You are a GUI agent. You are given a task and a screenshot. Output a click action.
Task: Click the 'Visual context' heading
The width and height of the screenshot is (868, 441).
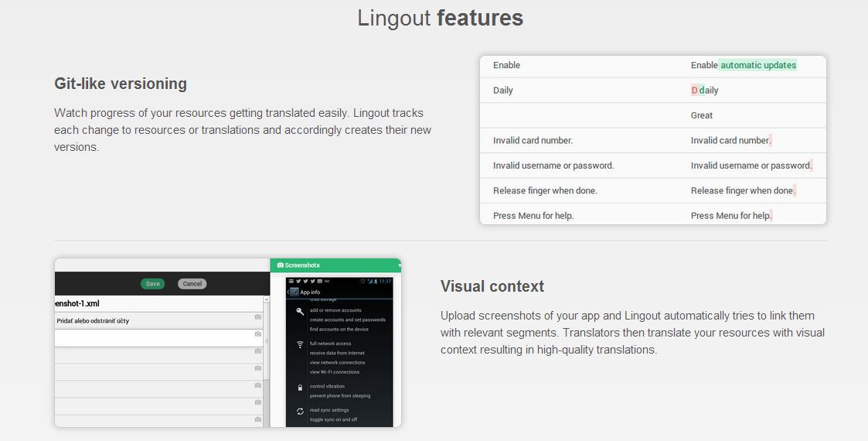coord(492,286)
